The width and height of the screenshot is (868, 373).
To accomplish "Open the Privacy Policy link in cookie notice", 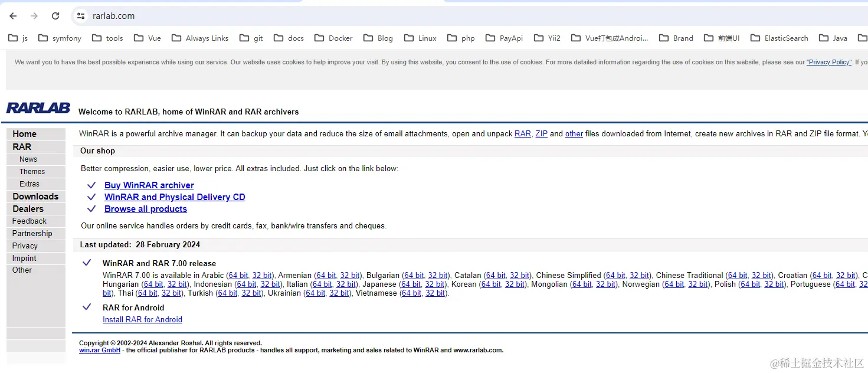I will (x=829, y=62).
